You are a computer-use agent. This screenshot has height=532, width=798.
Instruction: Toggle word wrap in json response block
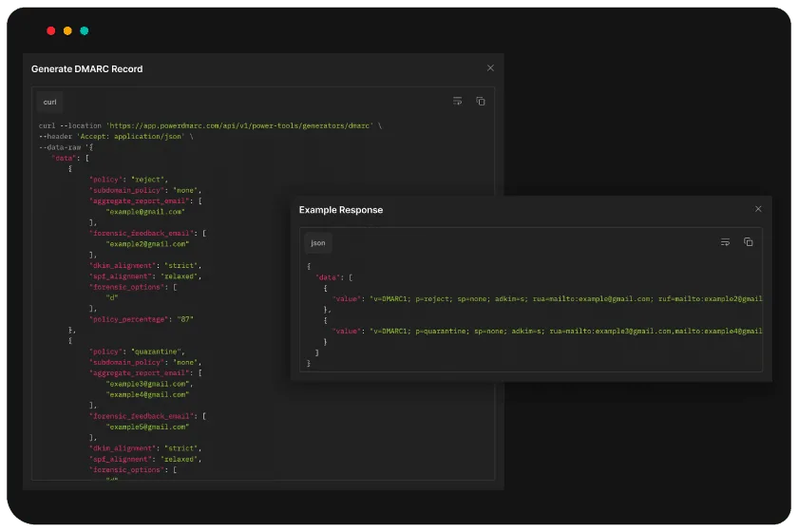(x=725, y=242)
